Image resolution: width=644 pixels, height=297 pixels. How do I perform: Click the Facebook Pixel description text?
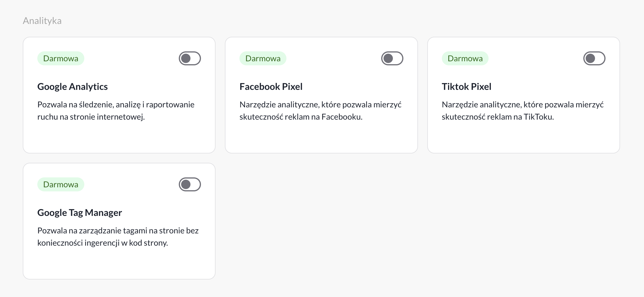coord(320,111)
